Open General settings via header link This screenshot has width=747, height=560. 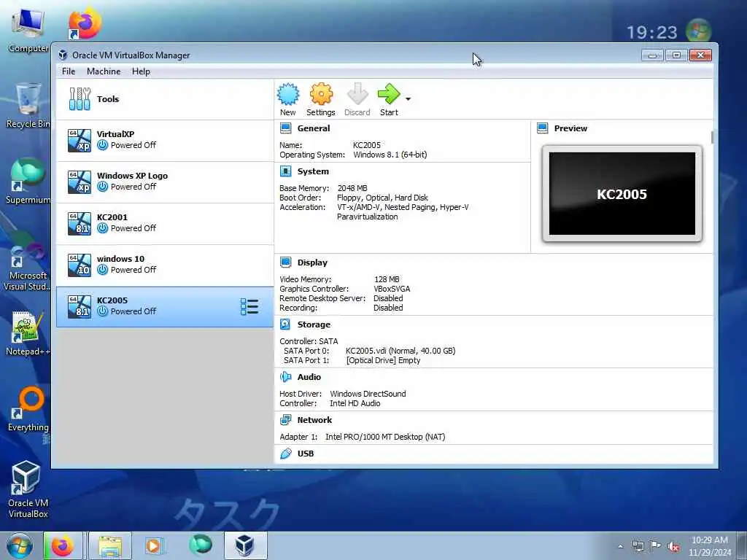tap(314, 128)
